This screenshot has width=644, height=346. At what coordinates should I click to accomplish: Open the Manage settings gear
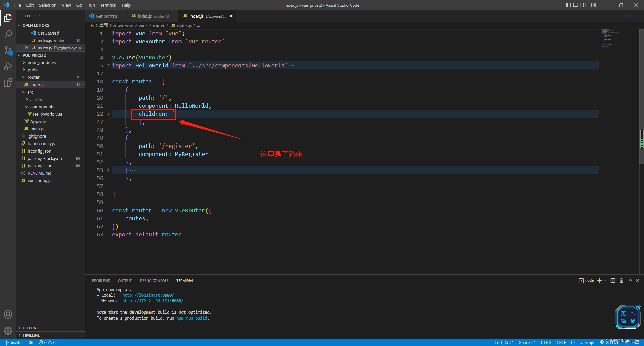[8, 330]
